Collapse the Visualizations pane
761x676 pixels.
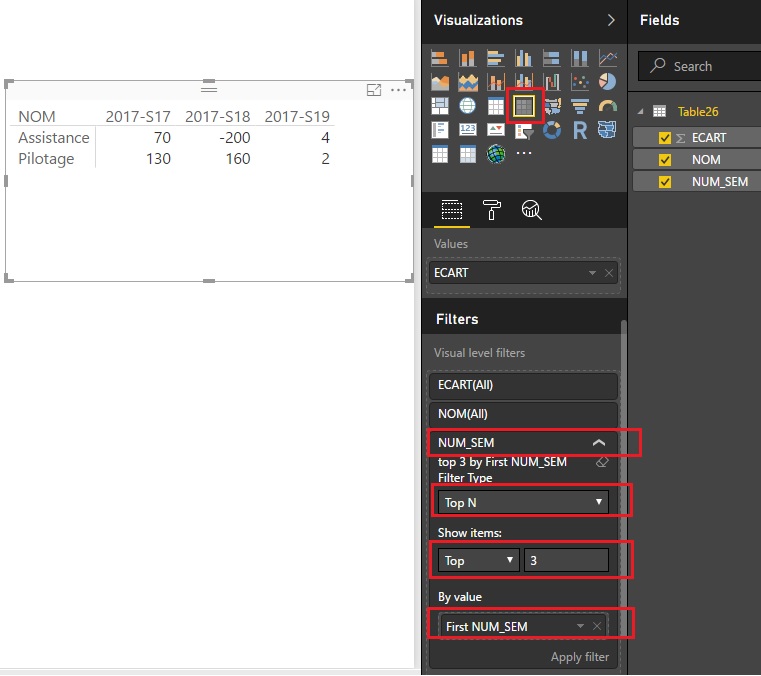pos(611,20)
